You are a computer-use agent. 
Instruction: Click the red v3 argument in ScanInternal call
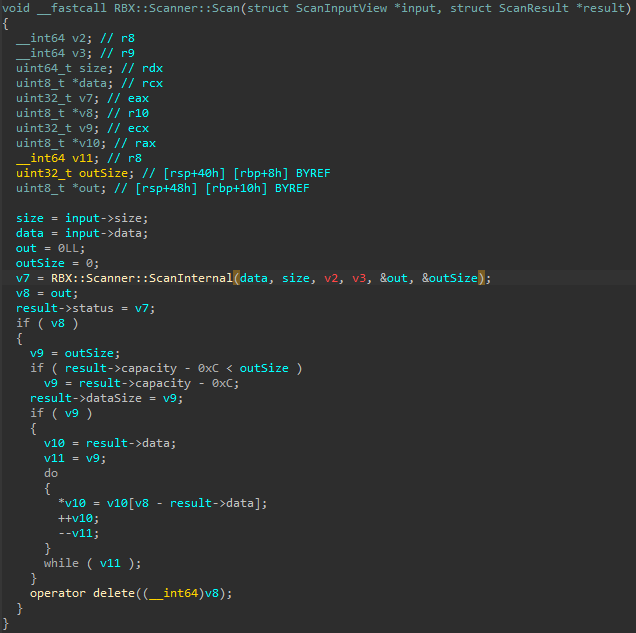[359, 278]
